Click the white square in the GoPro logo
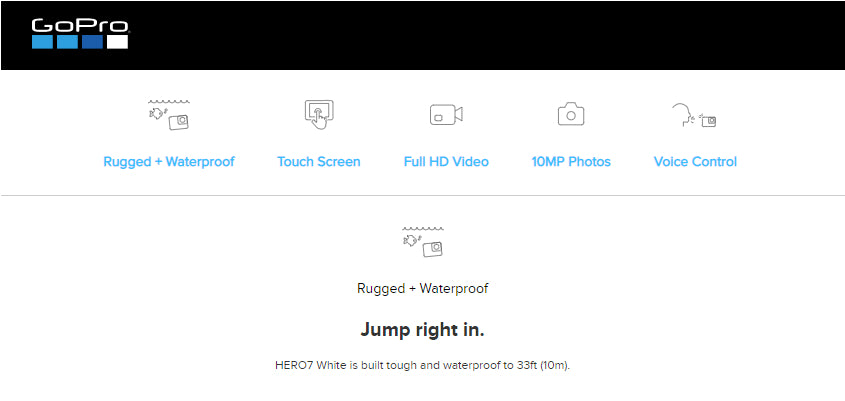Viewport: 845px width, 401px height. click(117, 42)
